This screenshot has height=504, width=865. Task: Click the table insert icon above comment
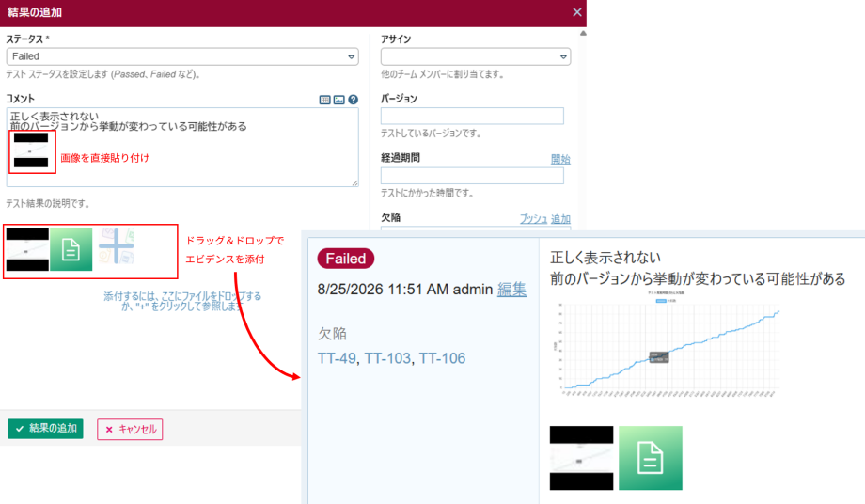point(324,100)
